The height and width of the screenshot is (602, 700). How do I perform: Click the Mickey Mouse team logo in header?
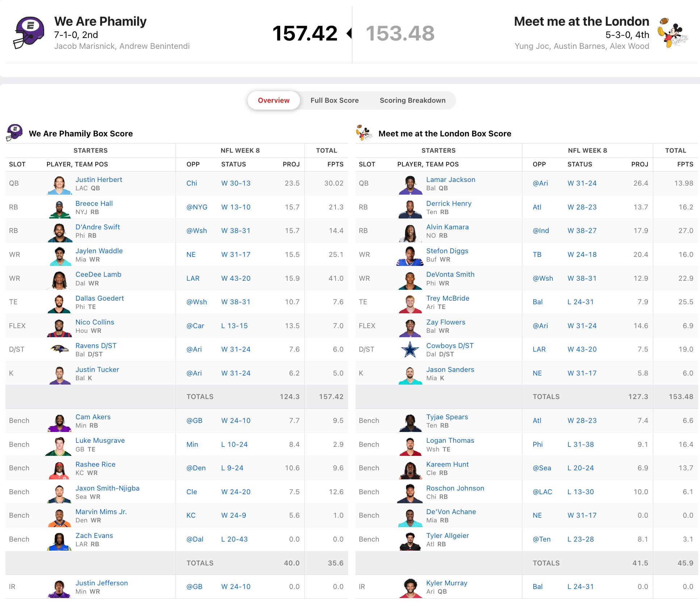pos(672,33)
